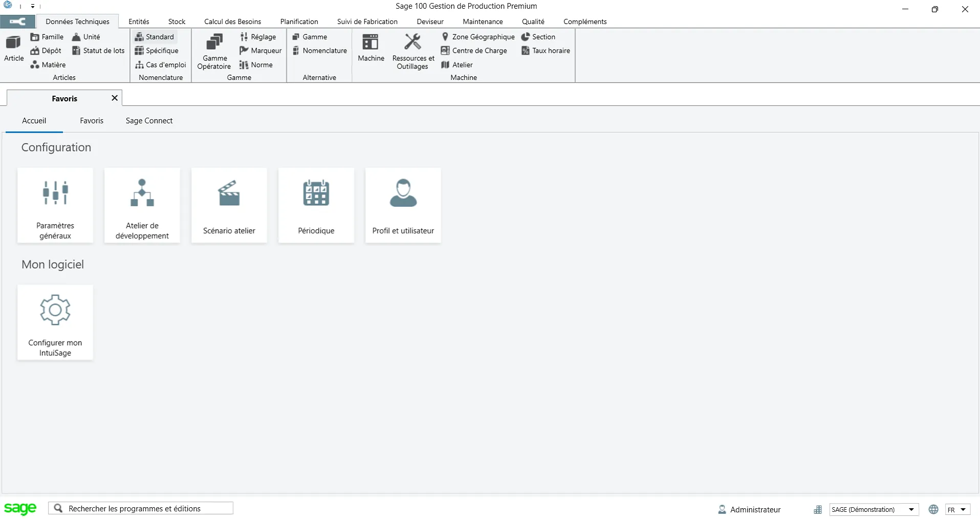Screen dimensions: 980x519
Task: Select Spécifique nomenclature
Action: 157,51
